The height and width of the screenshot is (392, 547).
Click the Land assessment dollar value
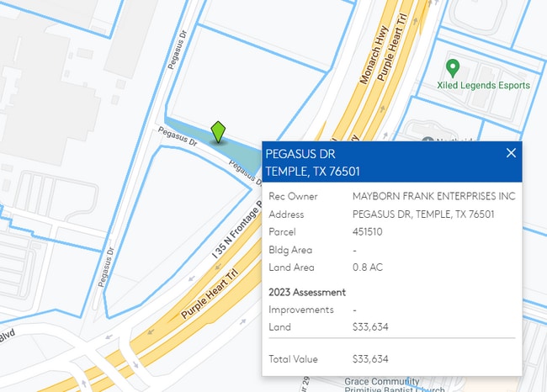(370, 326)
